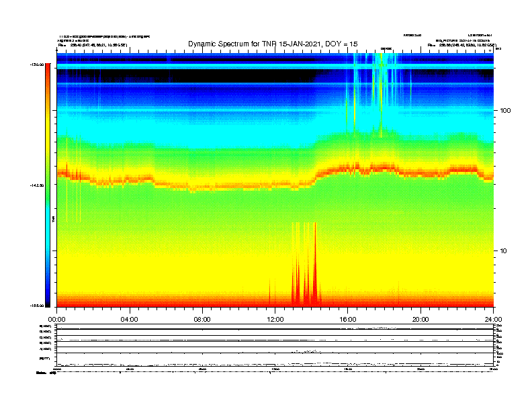Click the '10' frequency axis label
The height and width of the screenshot is (411, 532).
[x=503, y=251]
